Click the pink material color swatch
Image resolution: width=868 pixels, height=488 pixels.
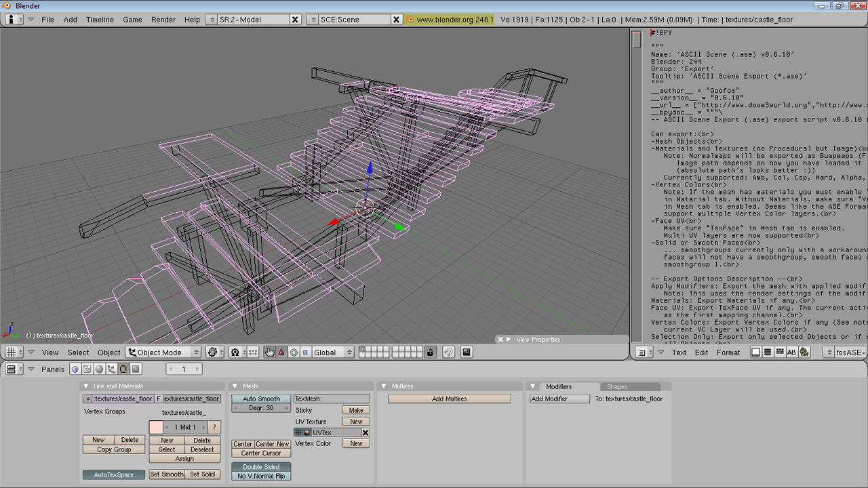pos(156,427)
